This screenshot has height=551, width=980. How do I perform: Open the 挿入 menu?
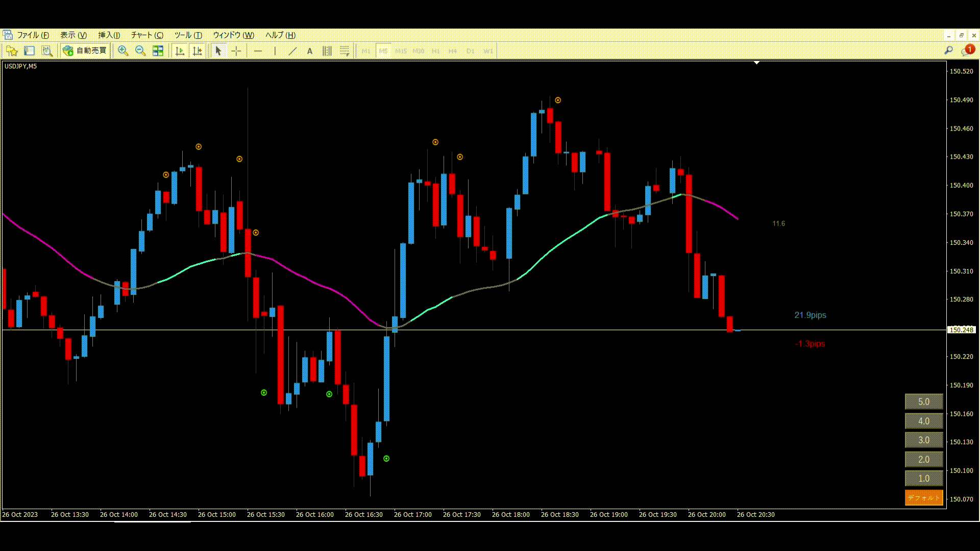109,35
